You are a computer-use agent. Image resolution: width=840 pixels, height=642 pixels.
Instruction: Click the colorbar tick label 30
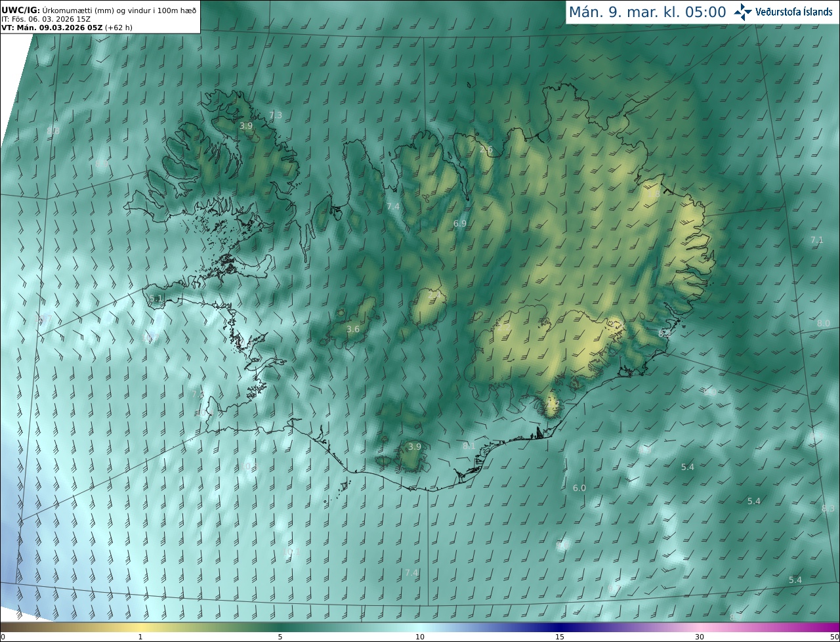click(x=700, y=637)
